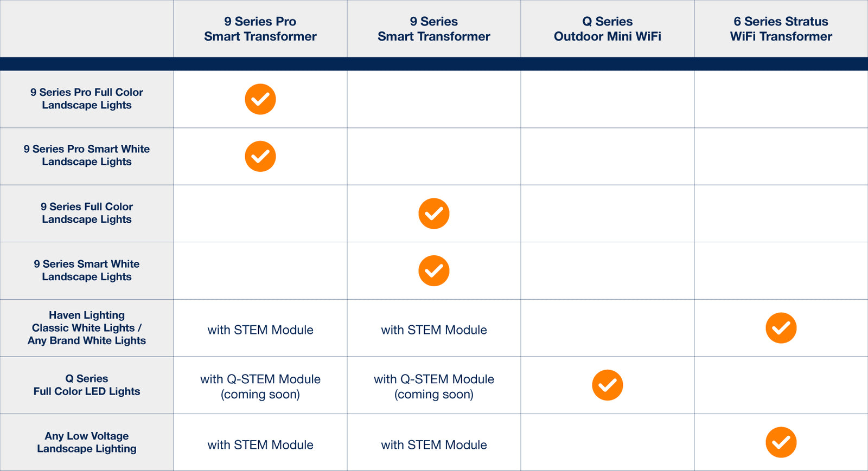Click checkmark for 9 Series Smart White Lights

point(434,270)
